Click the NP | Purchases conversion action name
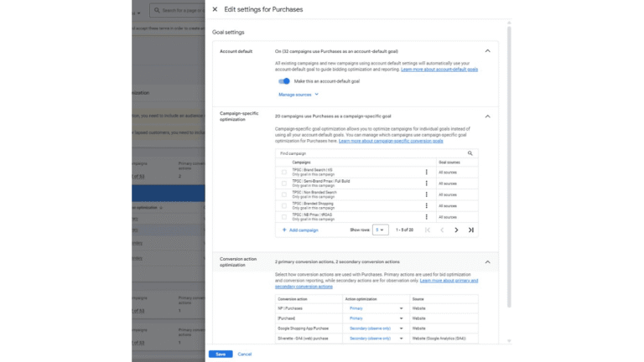 coord(290,308)
